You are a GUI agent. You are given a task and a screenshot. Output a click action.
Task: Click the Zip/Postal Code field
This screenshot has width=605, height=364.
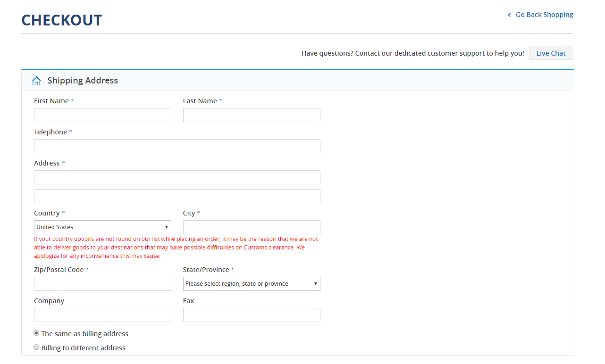pyautogui.click(x=102, y=284)
